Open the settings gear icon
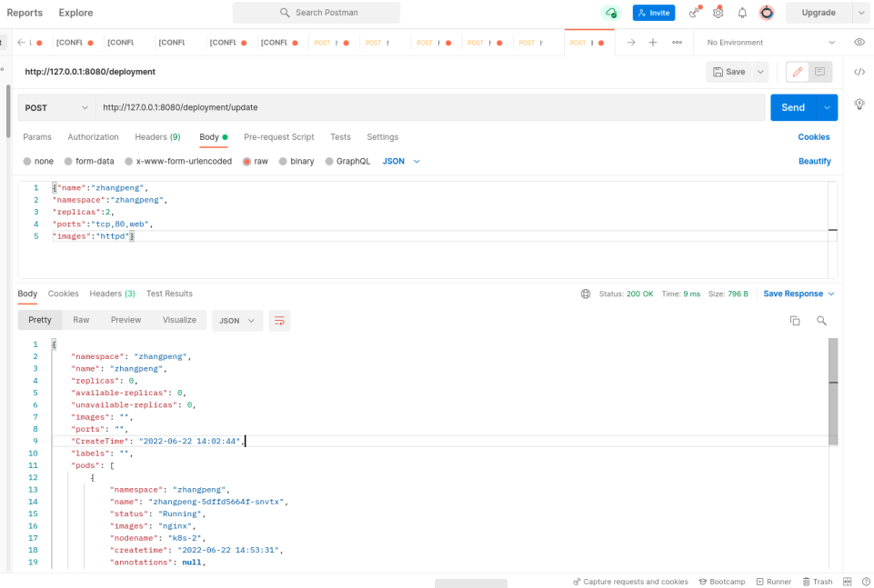The height and width of the screenshot is (588, 874). [718, 13]
